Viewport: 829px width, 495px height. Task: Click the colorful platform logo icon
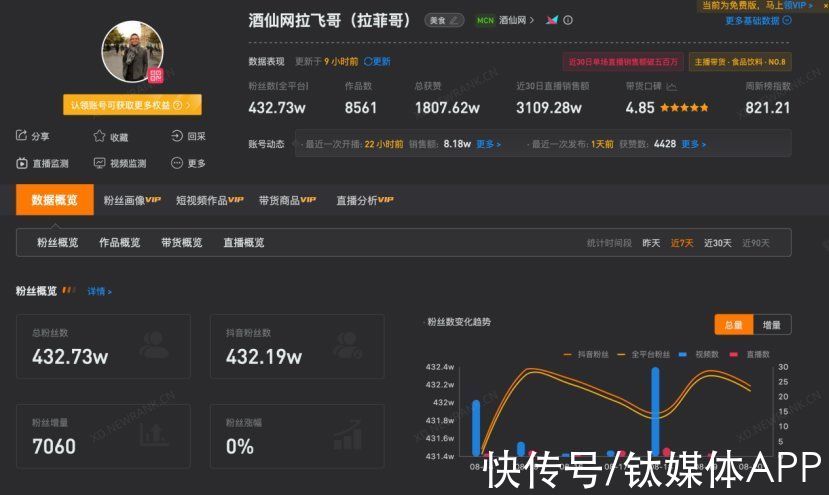click(552, 20)
